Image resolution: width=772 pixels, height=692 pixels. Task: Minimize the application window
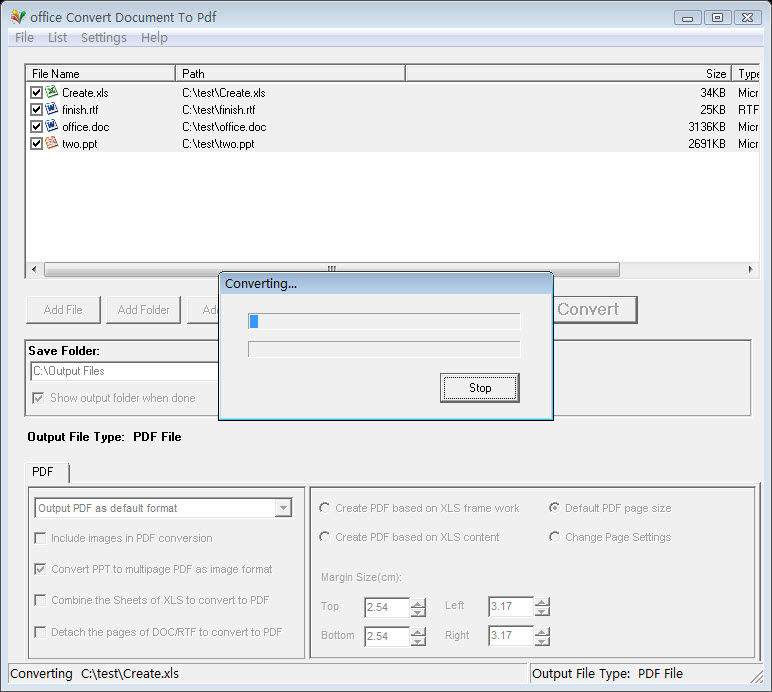click(x=687, y=18)
